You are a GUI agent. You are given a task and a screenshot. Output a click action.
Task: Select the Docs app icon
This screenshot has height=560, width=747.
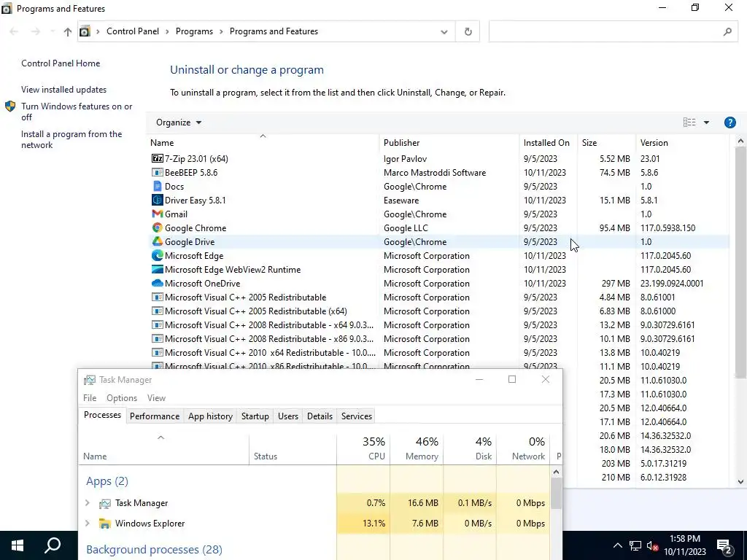(x=158, y=186)
